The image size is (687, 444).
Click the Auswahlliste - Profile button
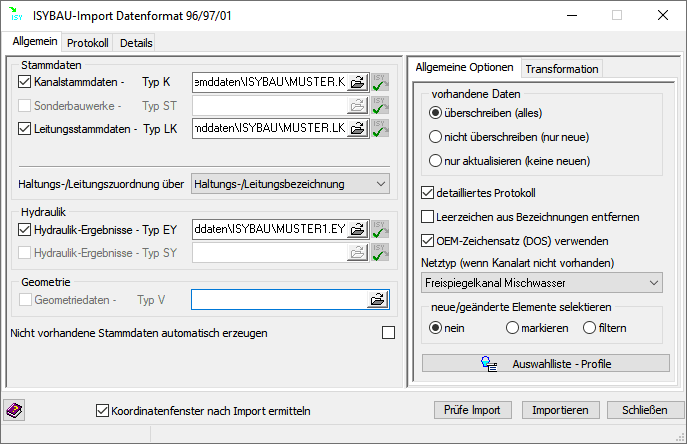(545, 363)
